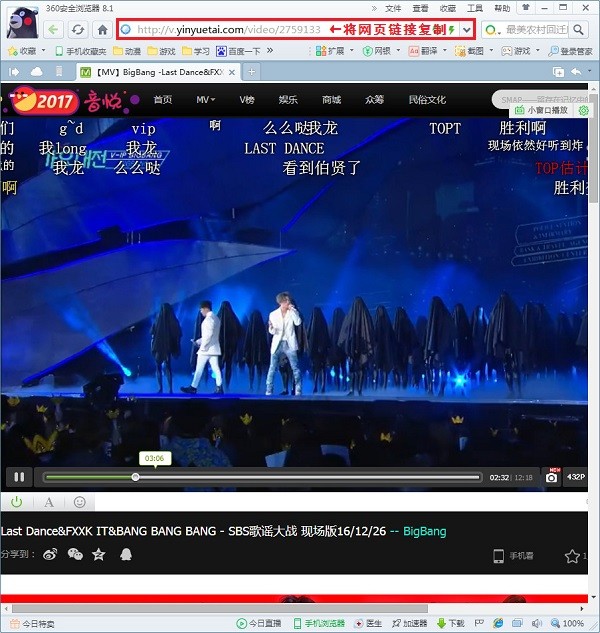Viewport: 600px width, 633px height.
Task: Expand the 收藏 bookmarks dropdown arrow
Action: coord(43,51)
